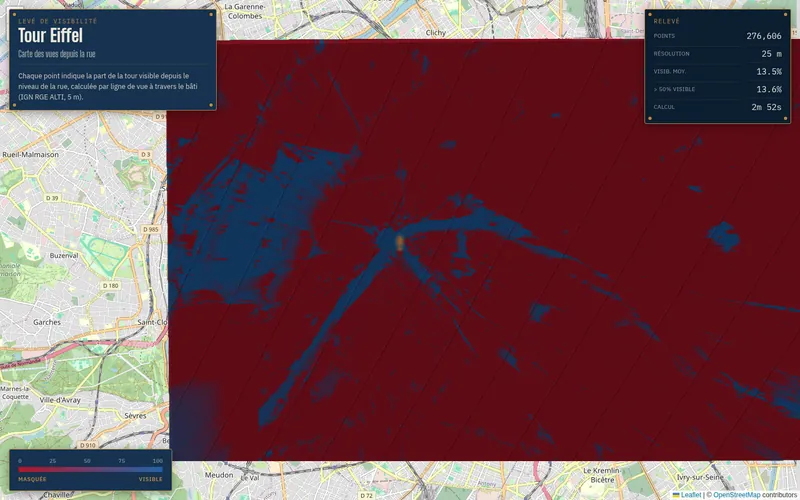Click the average visibility value '13.5%'

tap(769, 71)
